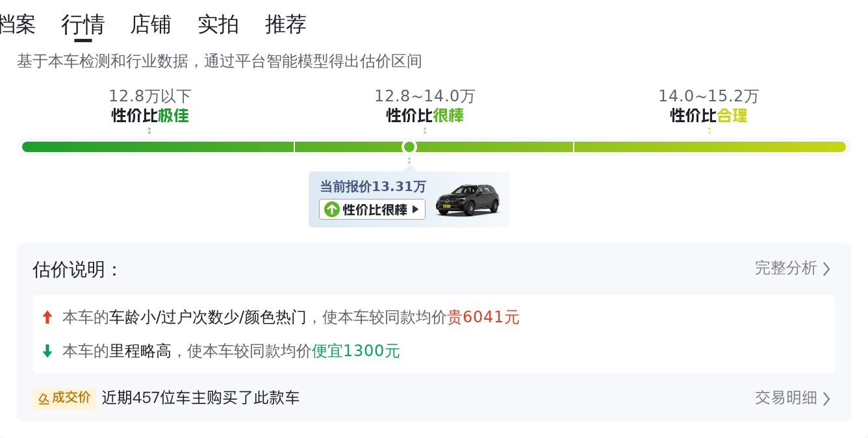Viewport: 868px width, 438px height.
Task: Expand the 性价比很棒 triangle arrow
Action: pos(416,209)
